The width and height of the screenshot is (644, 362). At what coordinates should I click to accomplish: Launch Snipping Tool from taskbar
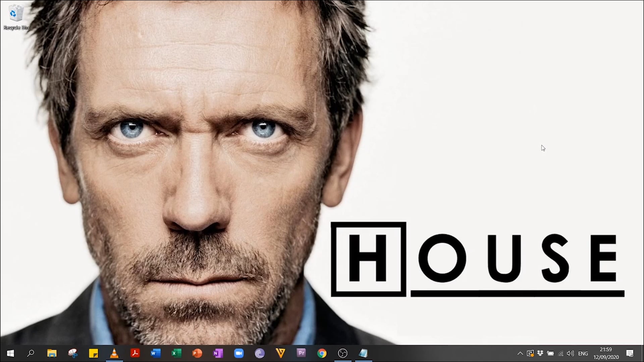tap(73, 353)
